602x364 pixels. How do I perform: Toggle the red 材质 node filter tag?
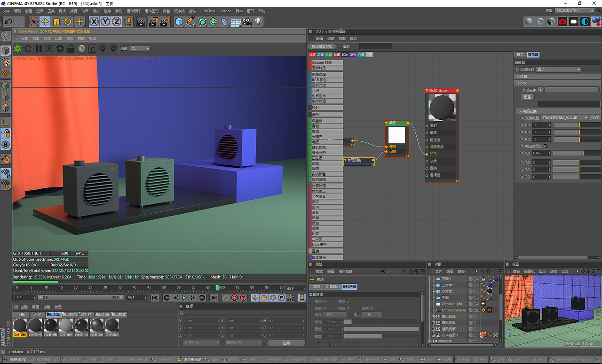tap(312, 54)
